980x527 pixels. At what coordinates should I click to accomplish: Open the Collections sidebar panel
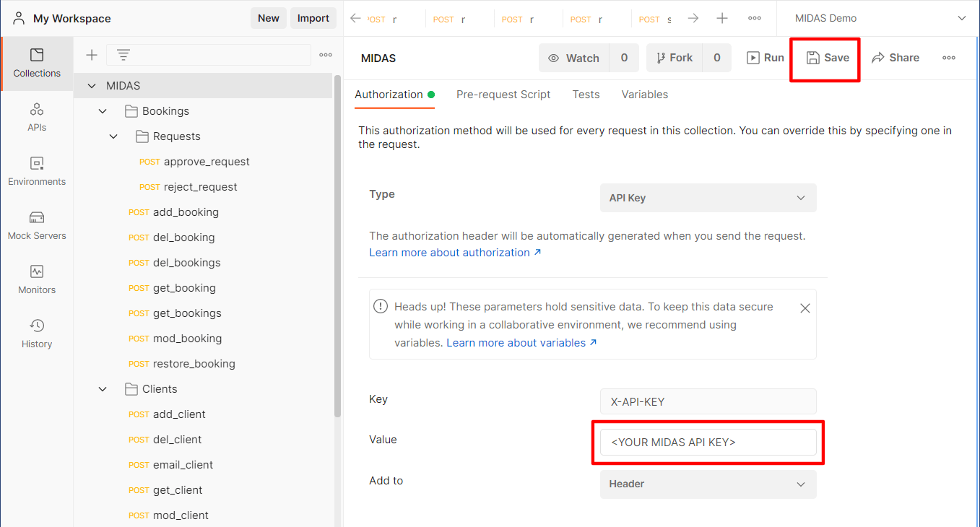[37, 63]
